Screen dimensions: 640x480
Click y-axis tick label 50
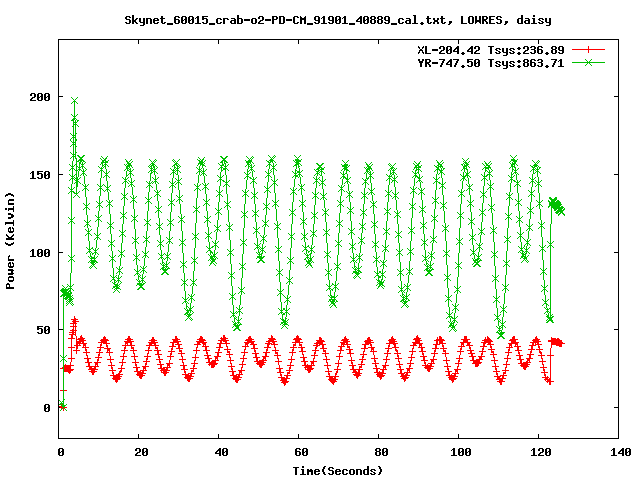(x=43, y=330)
